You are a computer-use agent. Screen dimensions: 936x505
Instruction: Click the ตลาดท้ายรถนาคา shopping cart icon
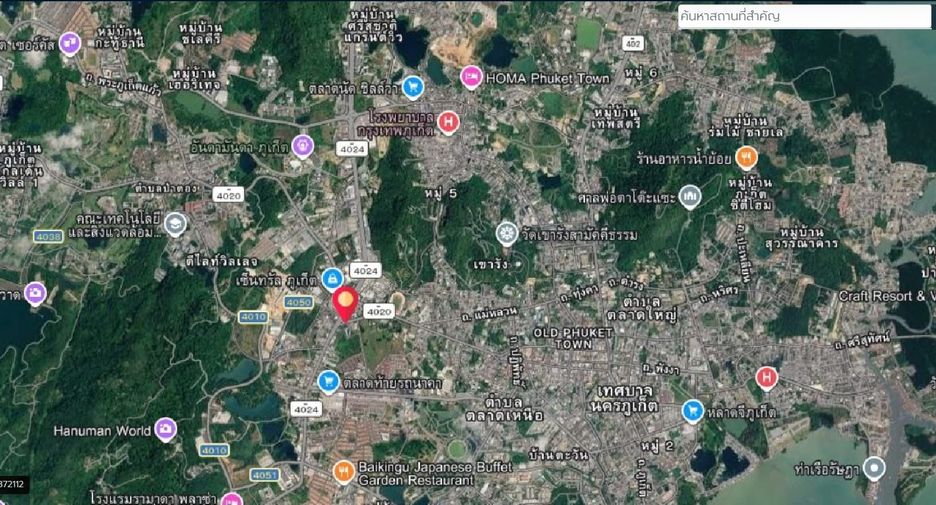tap(328, 382)
